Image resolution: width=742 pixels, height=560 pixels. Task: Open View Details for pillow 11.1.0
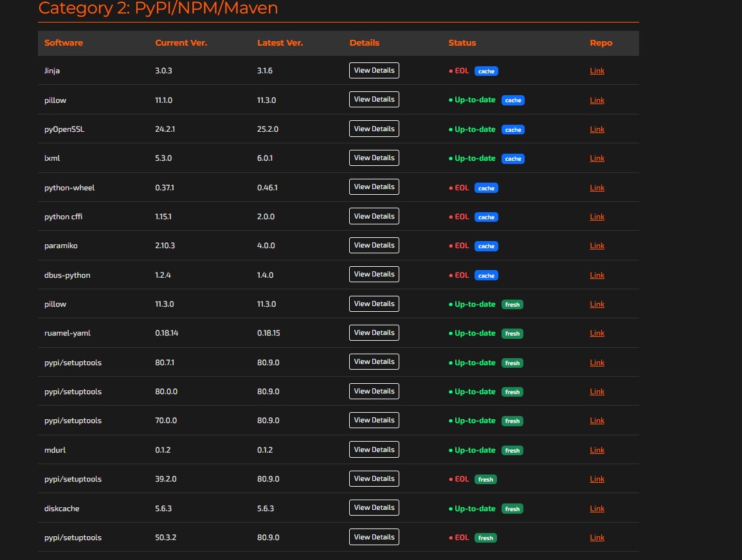(x=374, y=100)
